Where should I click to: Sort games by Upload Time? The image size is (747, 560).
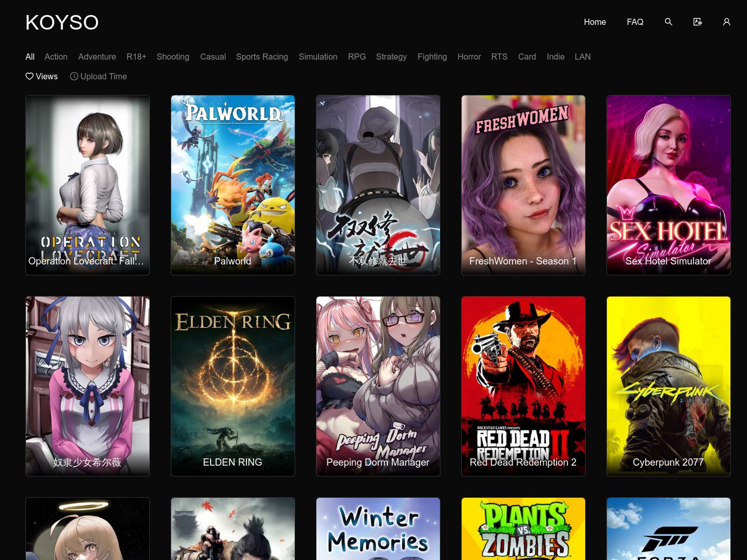(99, 76)
